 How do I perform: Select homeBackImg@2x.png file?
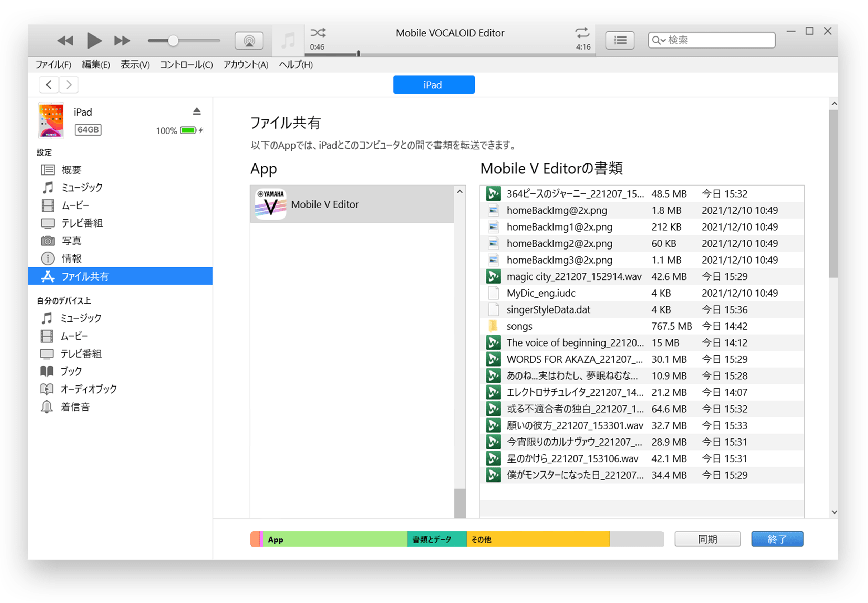[x=642, y=210]
